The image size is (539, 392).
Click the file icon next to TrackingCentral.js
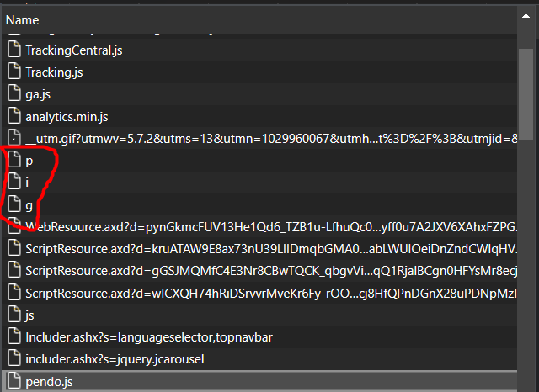point(13,50)
